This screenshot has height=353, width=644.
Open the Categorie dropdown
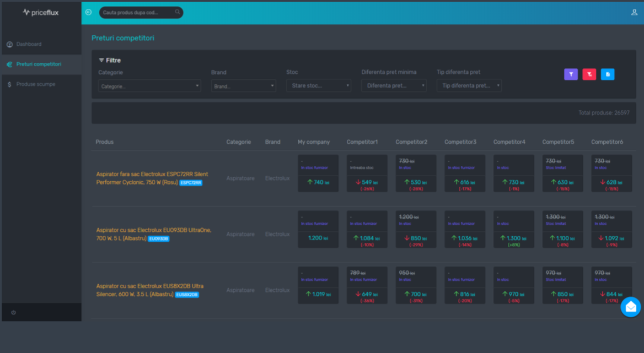(149, 86)
